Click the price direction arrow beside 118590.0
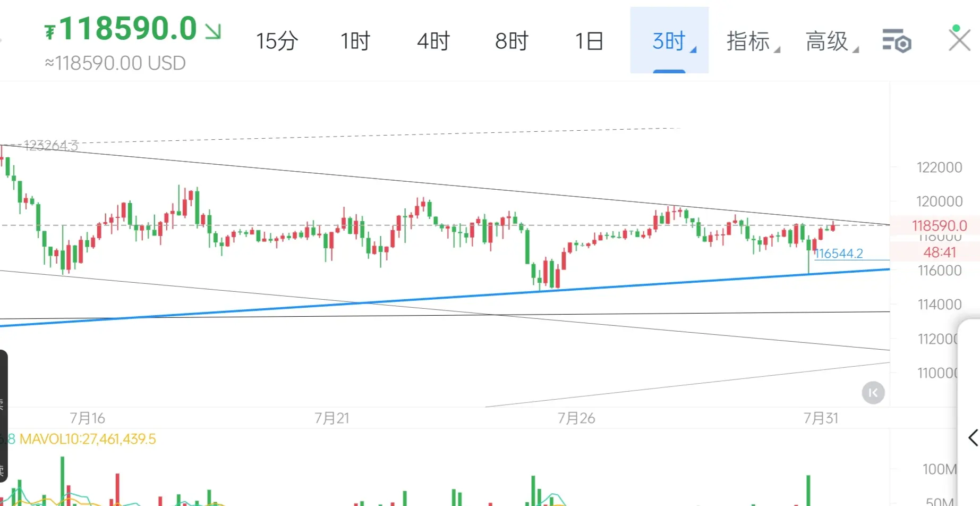This screenshot has height=506, width=980. tap(213, 31)
